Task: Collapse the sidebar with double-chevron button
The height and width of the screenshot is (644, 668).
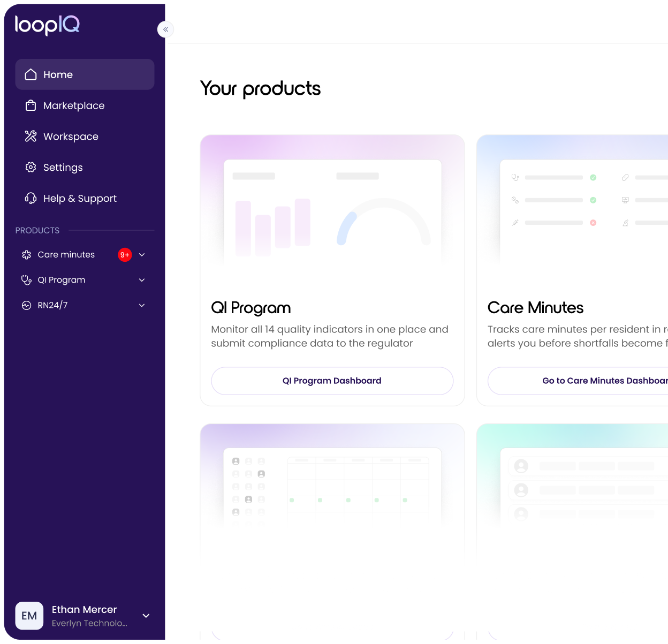Action: 166,29
